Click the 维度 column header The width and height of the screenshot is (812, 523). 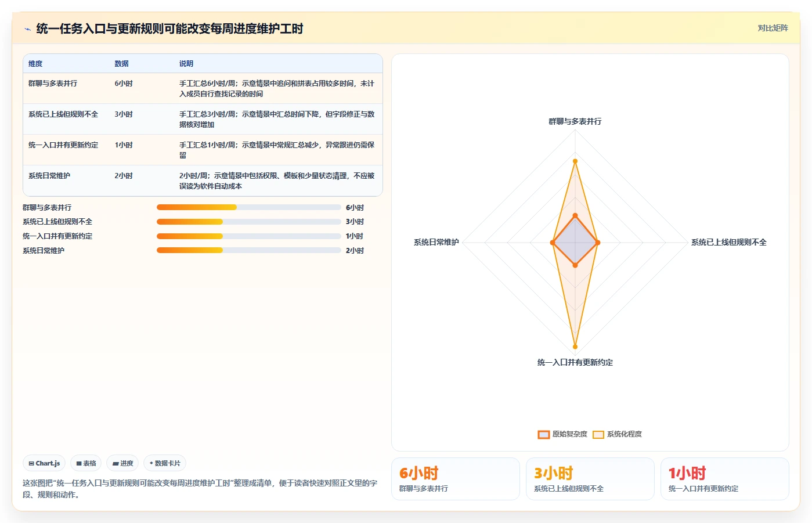[x=35, y=64]
